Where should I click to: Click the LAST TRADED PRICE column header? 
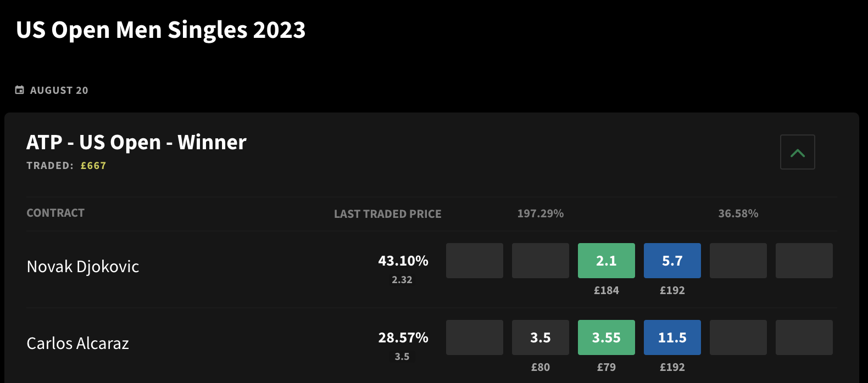[388, 214]
